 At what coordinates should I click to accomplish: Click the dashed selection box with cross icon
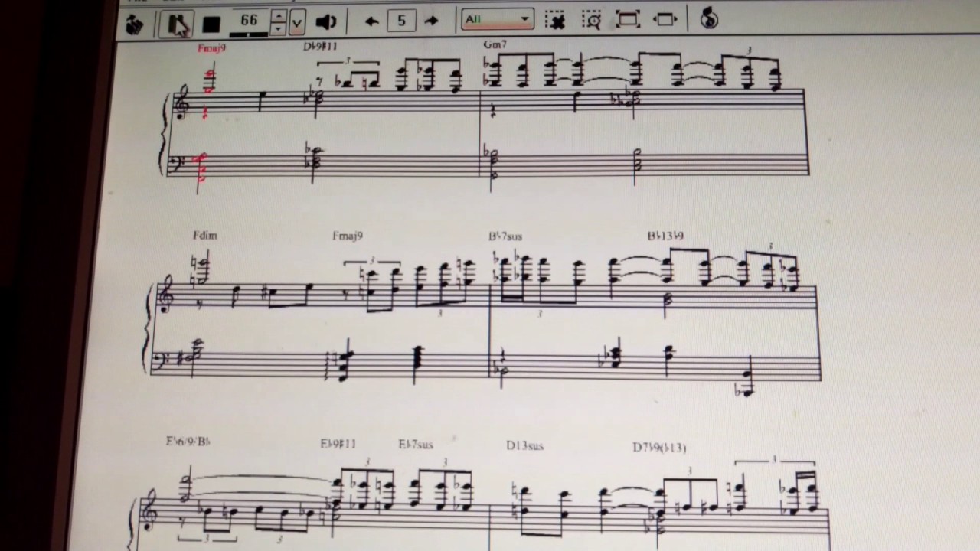[554, 20]
